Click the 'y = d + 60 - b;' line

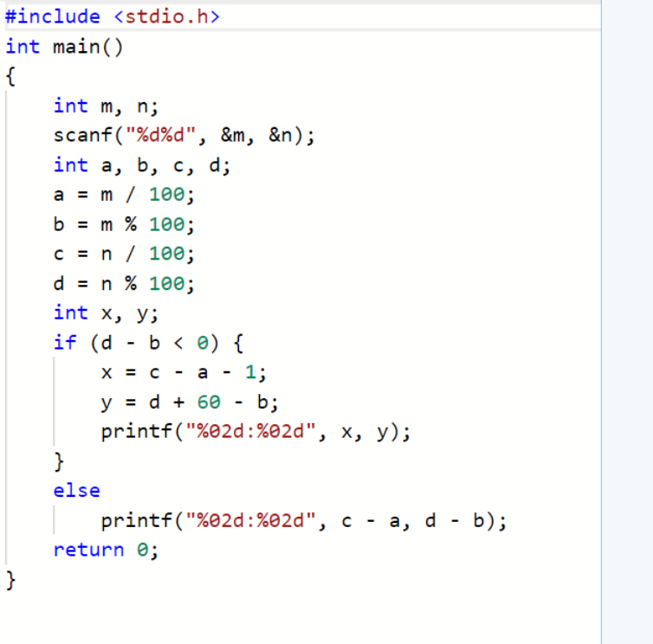point(190,402)
